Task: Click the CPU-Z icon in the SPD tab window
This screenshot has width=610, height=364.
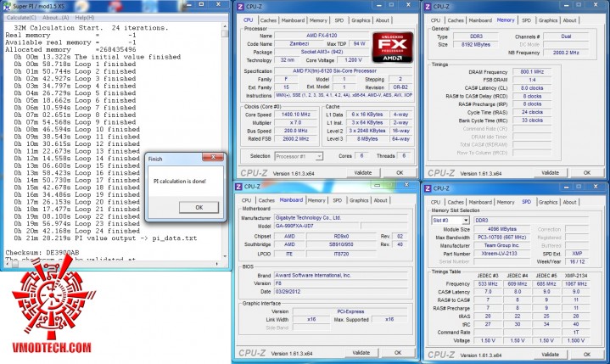Action: 428,188
